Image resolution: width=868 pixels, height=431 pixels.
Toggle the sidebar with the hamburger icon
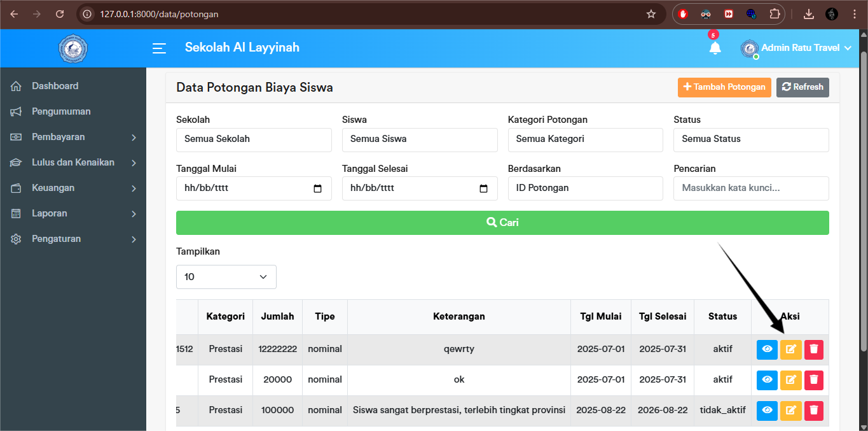click(x=158, y=48)
